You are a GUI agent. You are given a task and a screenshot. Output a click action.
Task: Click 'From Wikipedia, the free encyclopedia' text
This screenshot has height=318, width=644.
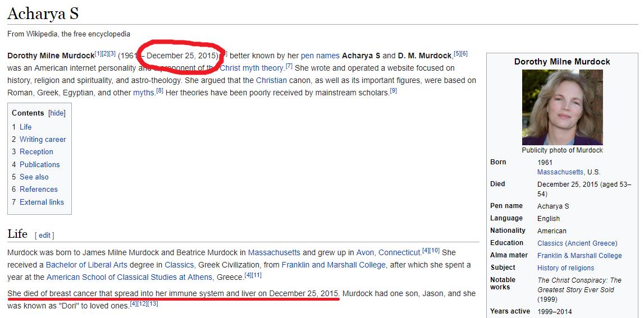[x=68, y=34]
